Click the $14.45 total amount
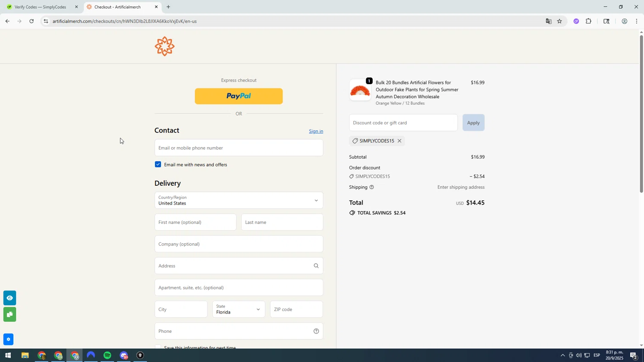 point(475,203)
